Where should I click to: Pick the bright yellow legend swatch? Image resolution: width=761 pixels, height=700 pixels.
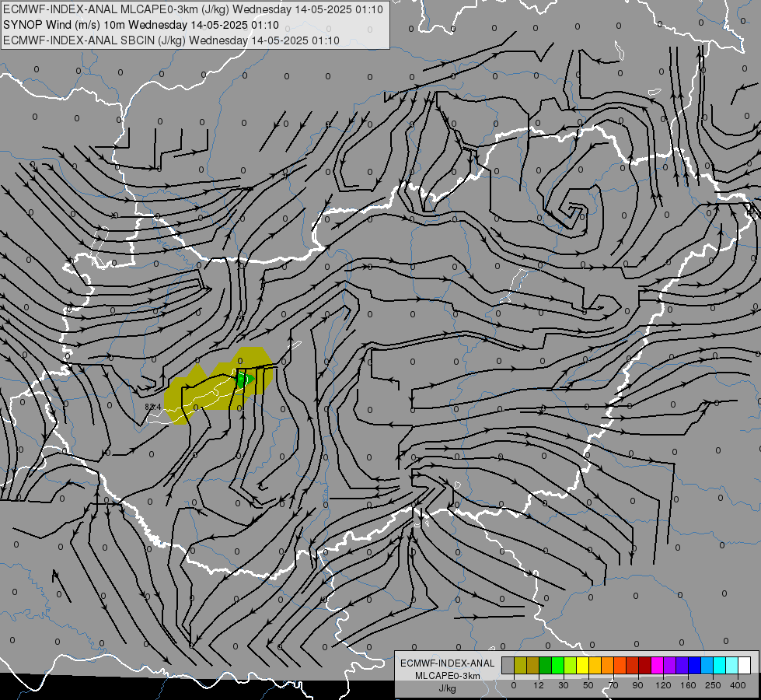[x=583, y=665]
